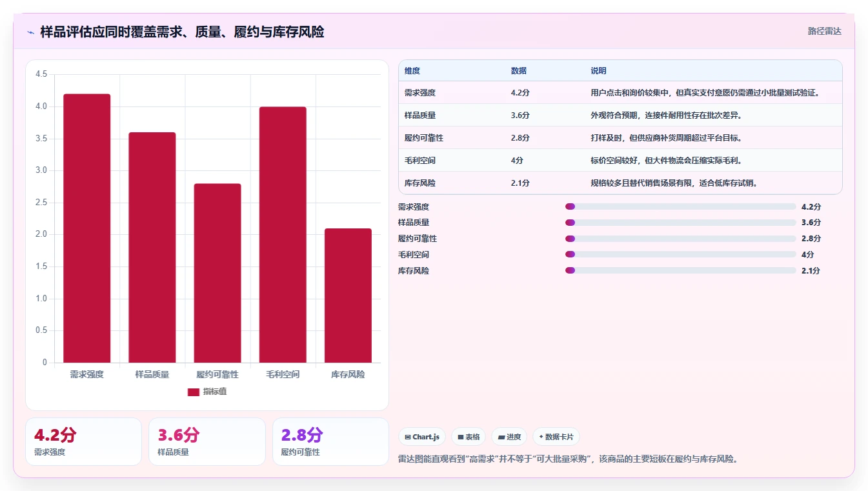Viewport: 868px width, 491px height.
Task: Click the icon inside the Chart.js tag
Action: click(x=408, y=437)
